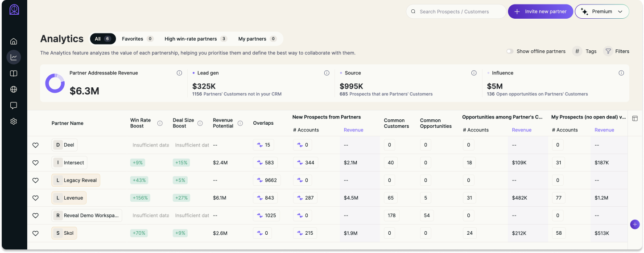Favorite Reveal Demo Workspace with heart
Screen dimensions: 644x253
point(36,216)
